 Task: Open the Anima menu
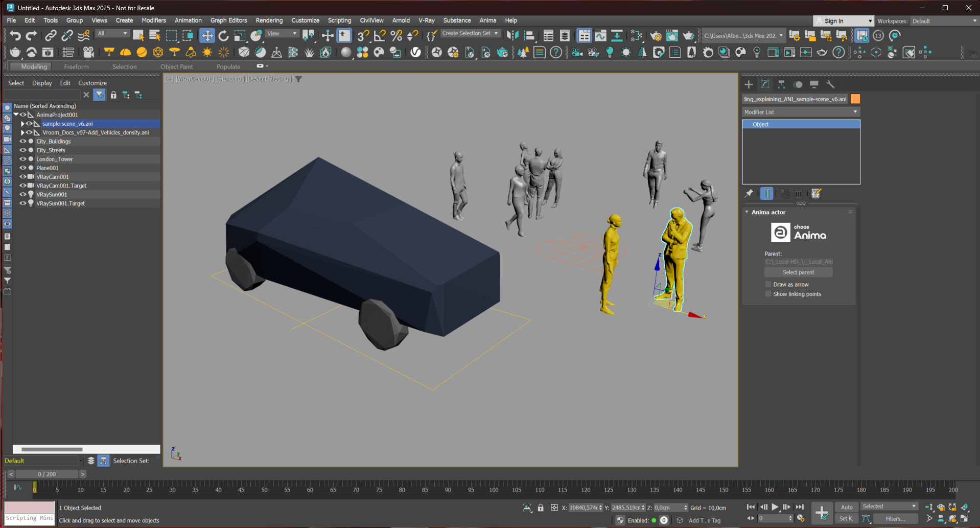click(x=487, y=20)
